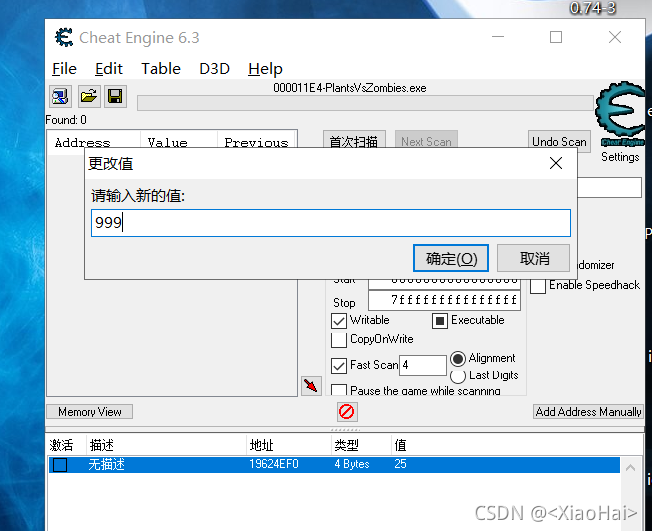Click the address cell 19624EF0
The width and height of the screenshot is (652, 531).
click(x=274, y=464)
